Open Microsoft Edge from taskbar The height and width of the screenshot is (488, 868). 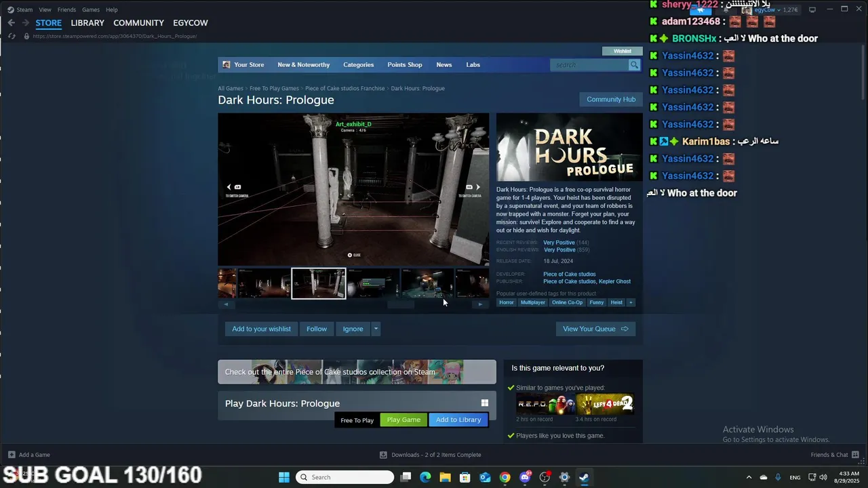425,477
